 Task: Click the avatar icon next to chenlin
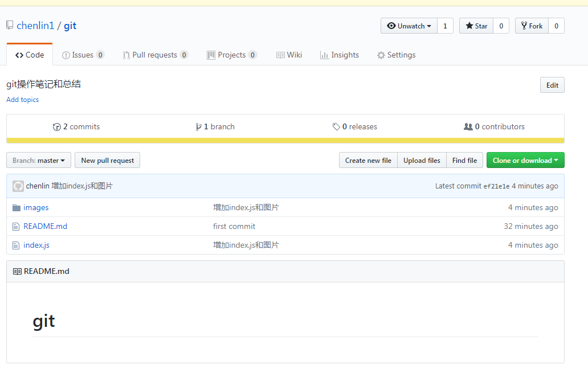tap(18, 186)
